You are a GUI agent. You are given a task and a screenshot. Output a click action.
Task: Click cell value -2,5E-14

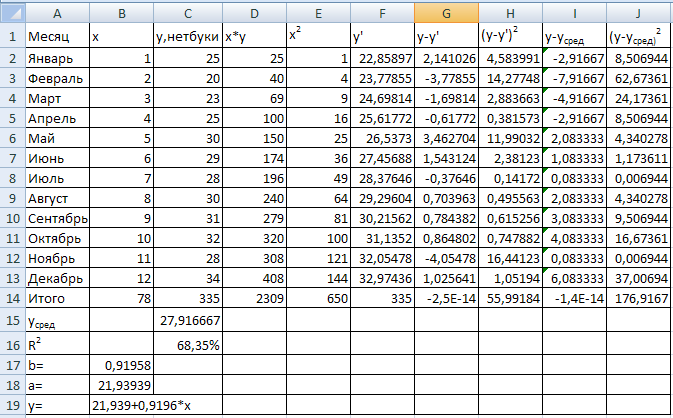click(446, 298)
